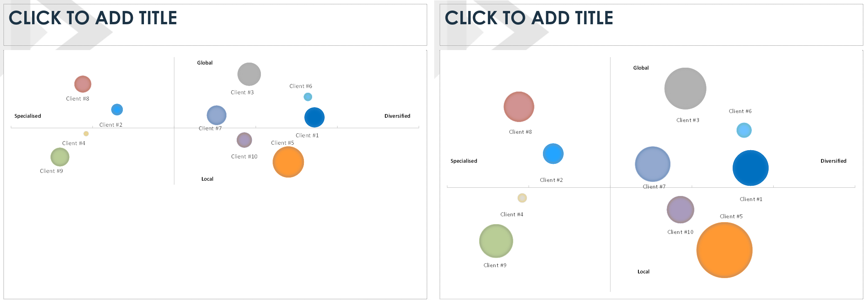Click the 'Client #8' data label in right chart
This screenshot has width=868, height=300.
click(520, 132)
